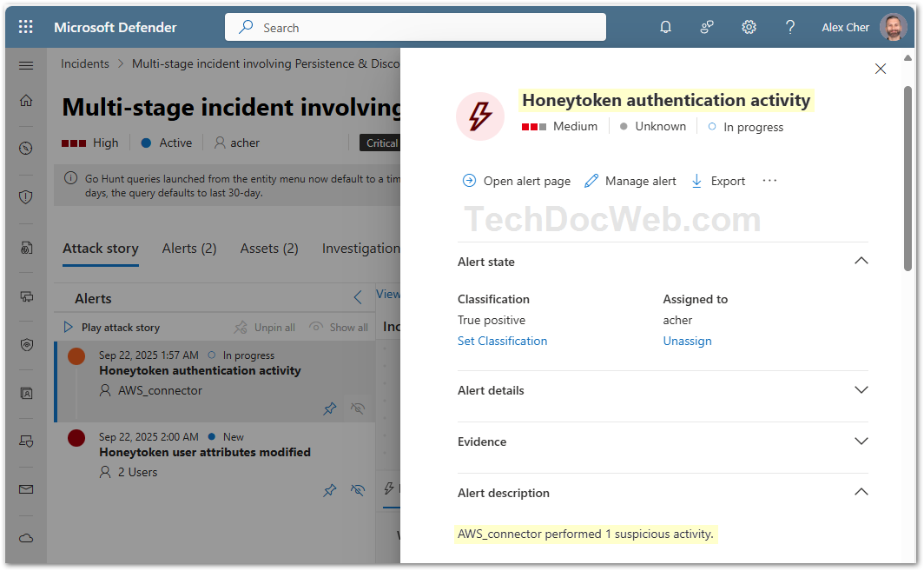Click Unassign to remove acher
This screenshot has height=571, width=924.
click(x=687, y=341)
